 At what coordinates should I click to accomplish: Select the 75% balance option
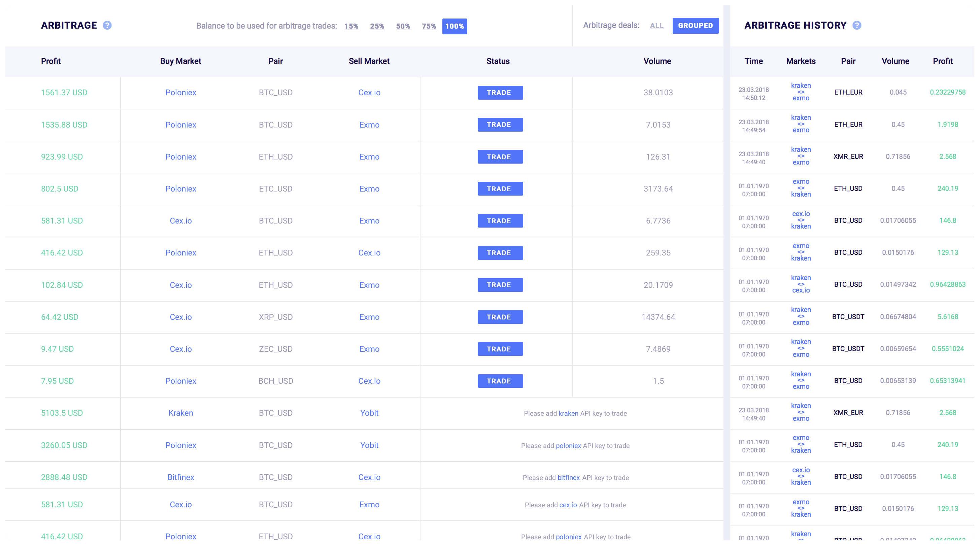429,26
